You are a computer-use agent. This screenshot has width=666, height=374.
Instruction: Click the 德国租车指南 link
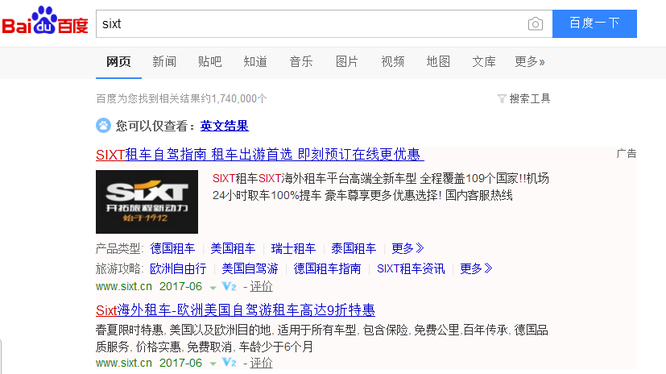point(327,268)
